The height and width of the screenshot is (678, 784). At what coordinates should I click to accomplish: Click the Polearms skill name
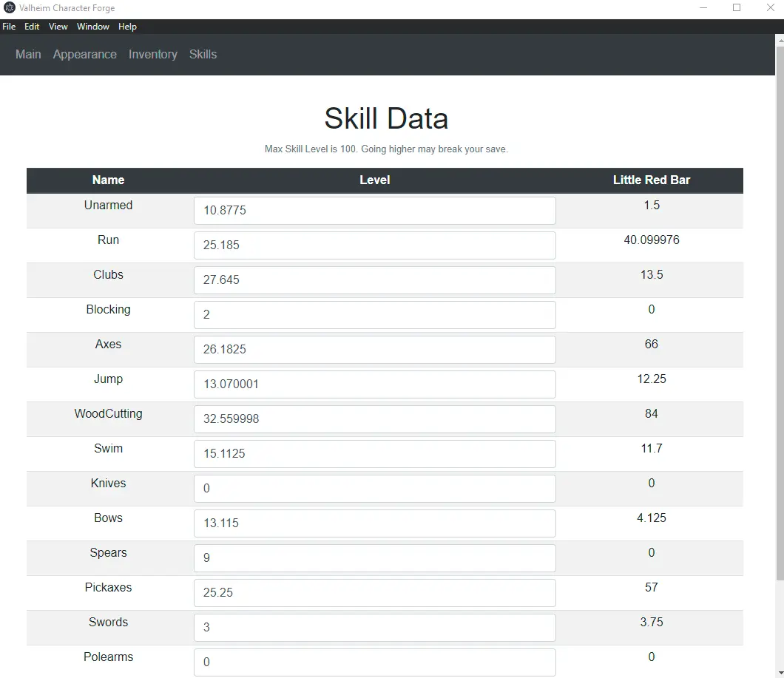[x=109, y=657]
